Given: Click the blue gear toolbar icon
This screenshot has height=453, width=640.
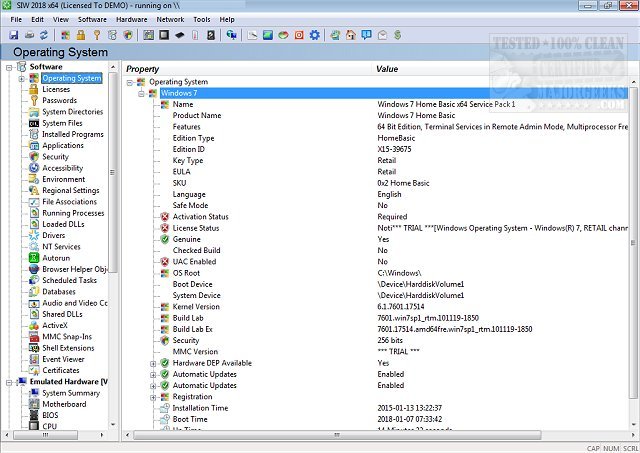Looking at the screenshot, I should 315,35.
